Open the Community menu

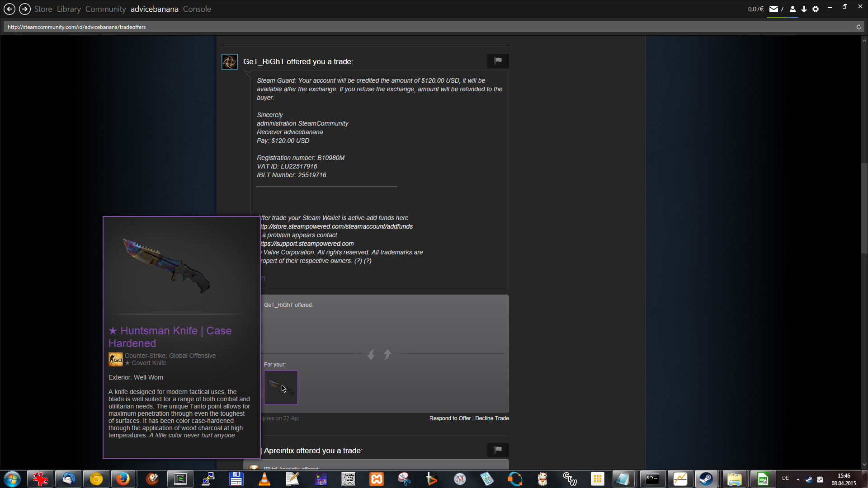[x=105, y=9]
